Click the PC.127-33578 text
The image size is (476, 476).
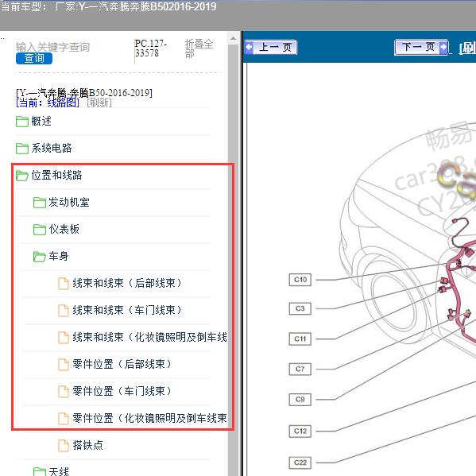pos(151,48)
